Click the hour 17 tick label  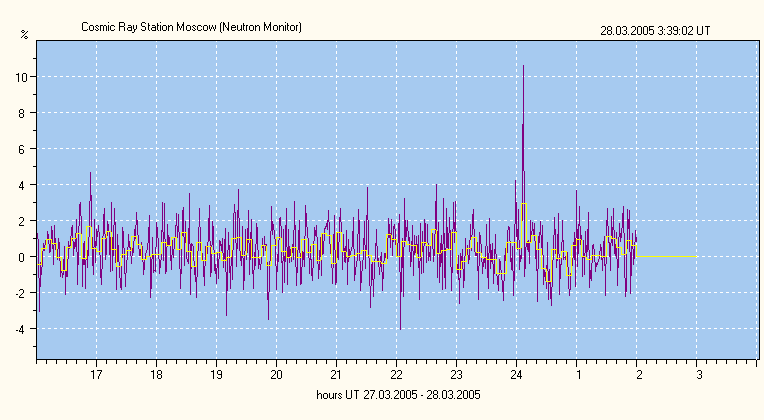tap(97, 375)
